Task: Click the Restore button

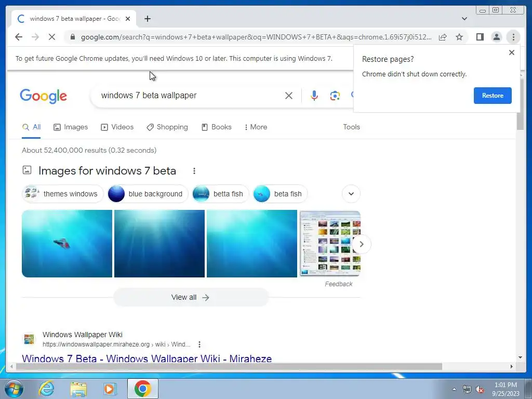Action: 493,96
